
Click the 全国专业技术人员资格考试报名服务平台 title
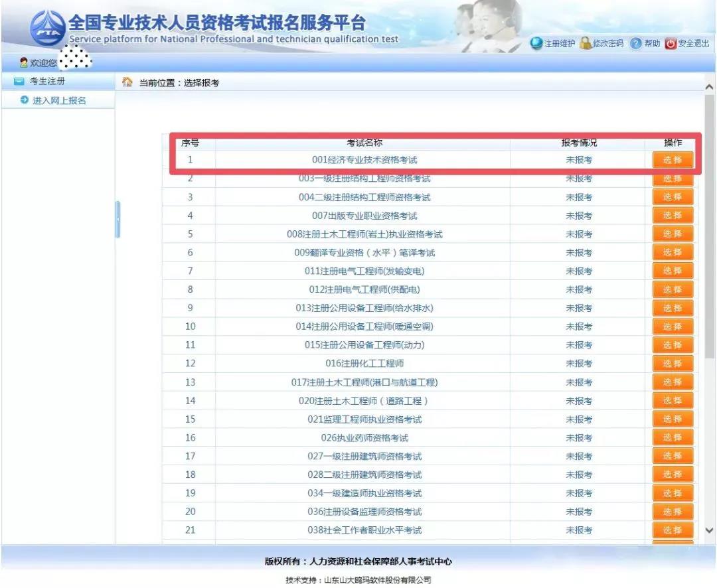217,23
